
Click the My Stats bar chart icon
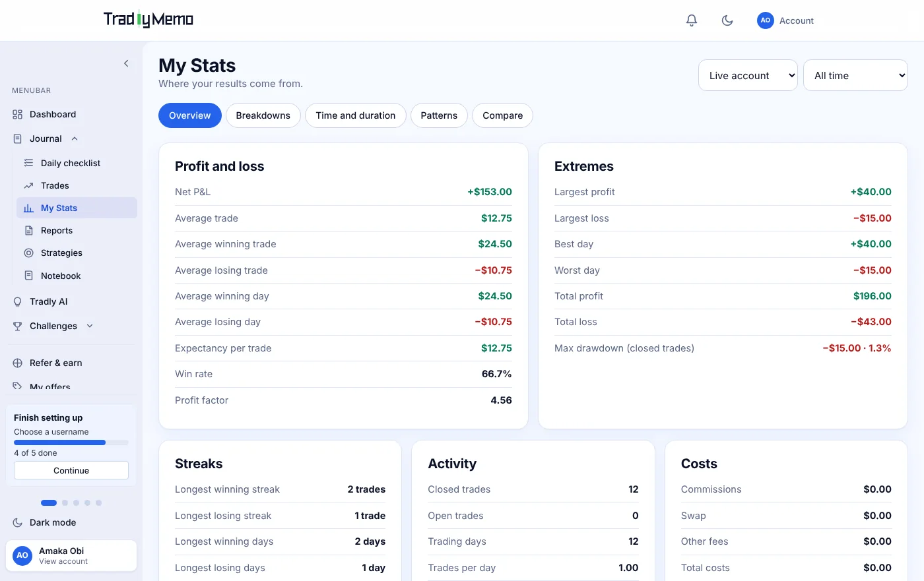(x=28, y=208)
